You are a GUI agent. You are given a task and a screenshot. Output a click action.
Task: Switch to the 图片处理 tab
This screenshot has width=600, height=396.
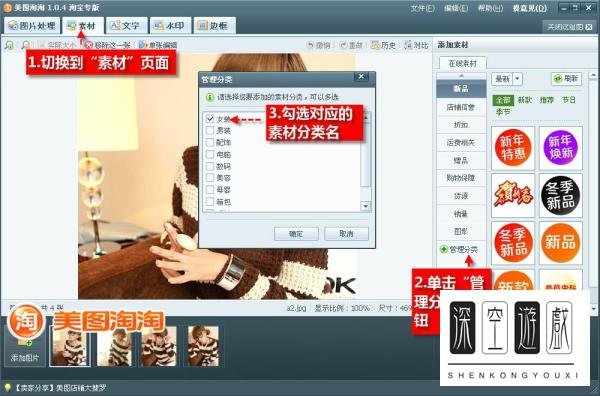(32, 26)
